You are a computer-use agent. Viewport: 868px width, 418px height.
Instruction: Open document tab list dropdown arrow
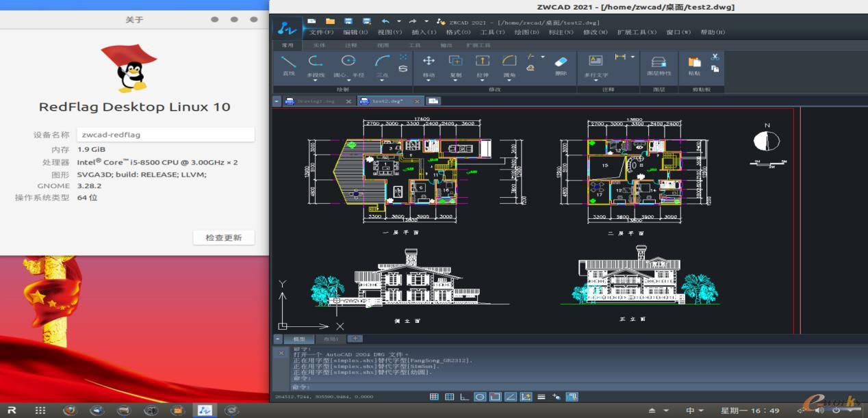click(x=277, y=101)
